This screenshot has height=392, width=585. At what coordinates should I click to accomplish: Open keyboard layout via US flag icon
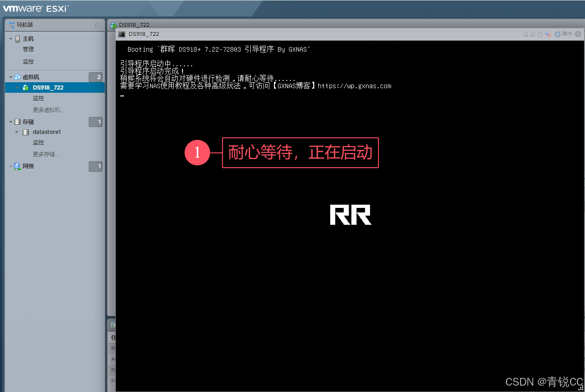(548, 34)
